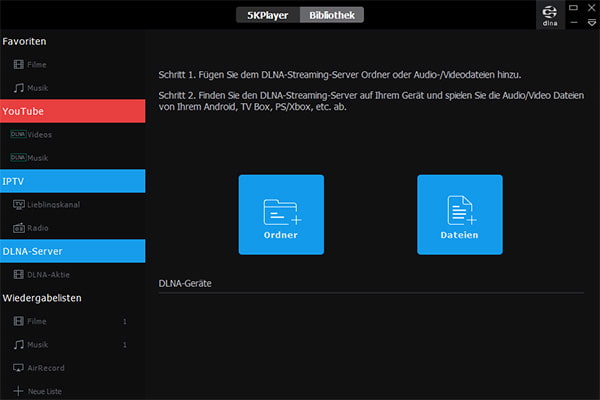The image size is (600, 400).
Task: Open the DLNA-Aktie entry
Action: coord(73,274)
